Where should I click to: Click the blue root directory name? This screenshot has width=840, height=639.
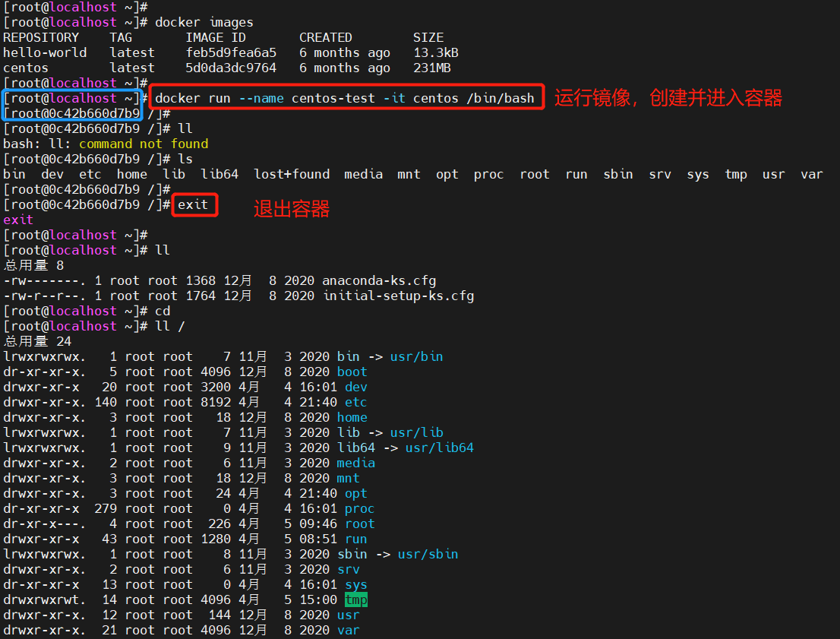(359, 524)
